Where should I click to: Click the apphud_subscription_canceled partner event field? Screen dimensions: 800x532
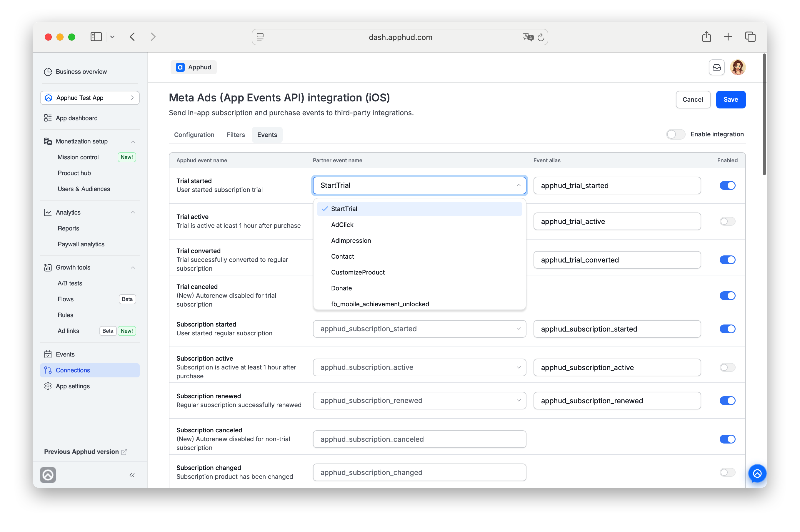coord(419,439)
